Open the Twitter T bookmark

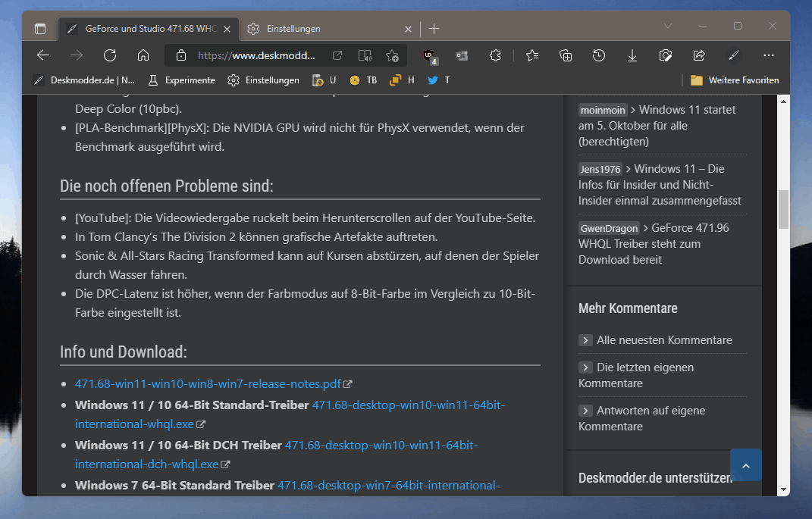(439, 80)
